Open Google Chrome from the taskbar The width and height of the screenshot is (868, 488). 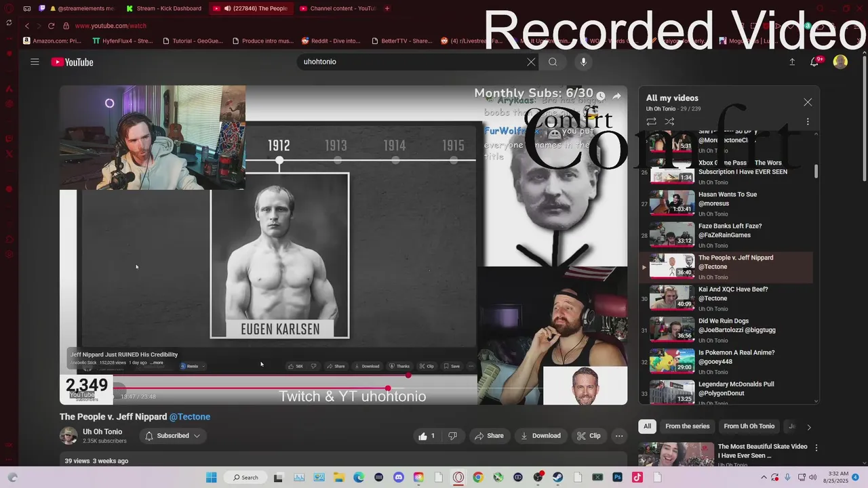click(478, 477)
